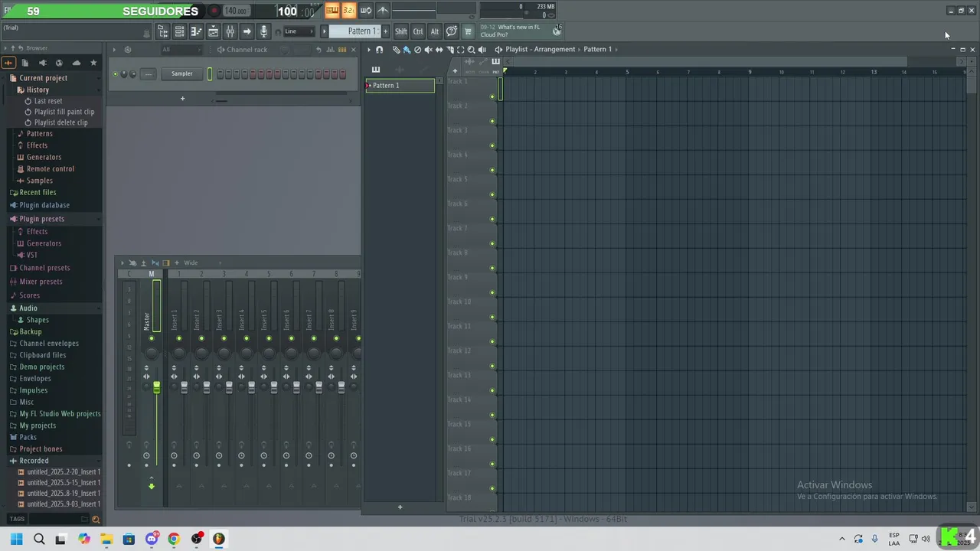Select the Draw pencil tool in Playlist
The image size is (980, 551).
pos(397,50)
